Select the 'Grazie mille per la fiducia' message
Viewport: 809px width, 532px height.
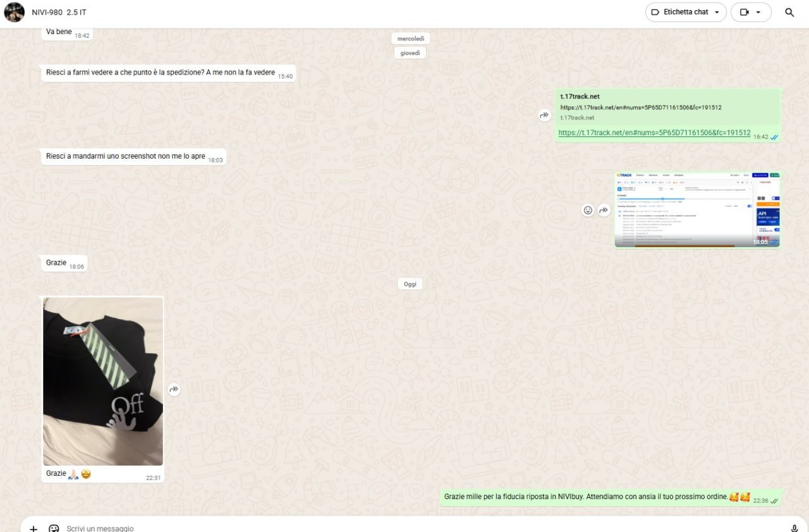611,497
